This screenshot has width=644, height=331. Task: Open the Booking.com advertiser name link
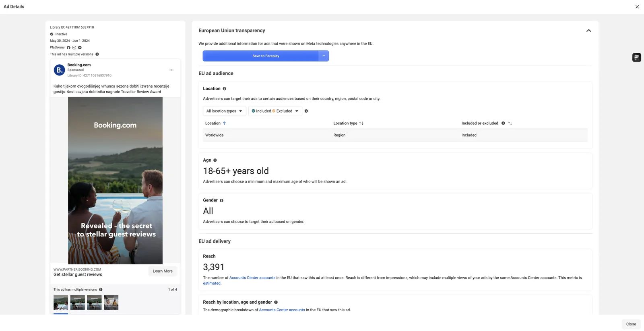(79, 65)
